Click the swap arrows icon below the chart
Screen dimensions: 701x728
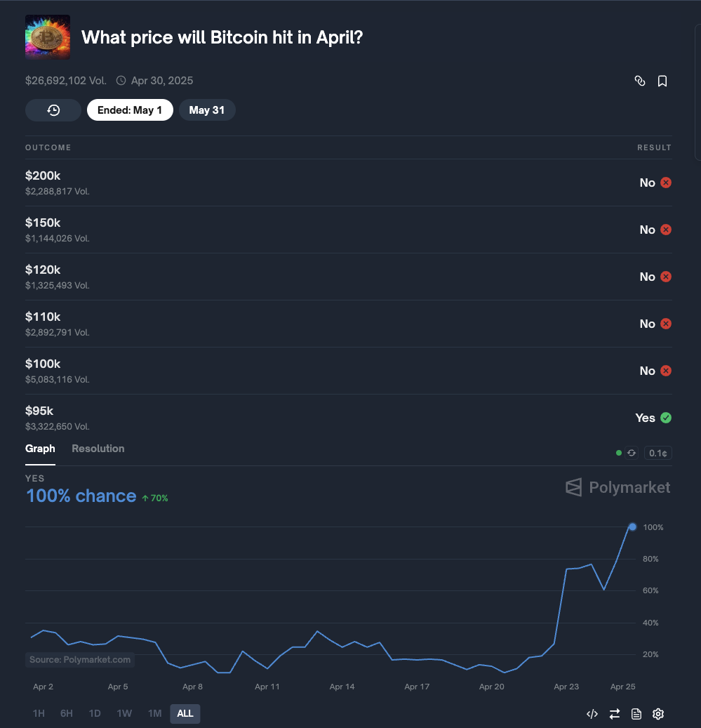tap(615, 714)
